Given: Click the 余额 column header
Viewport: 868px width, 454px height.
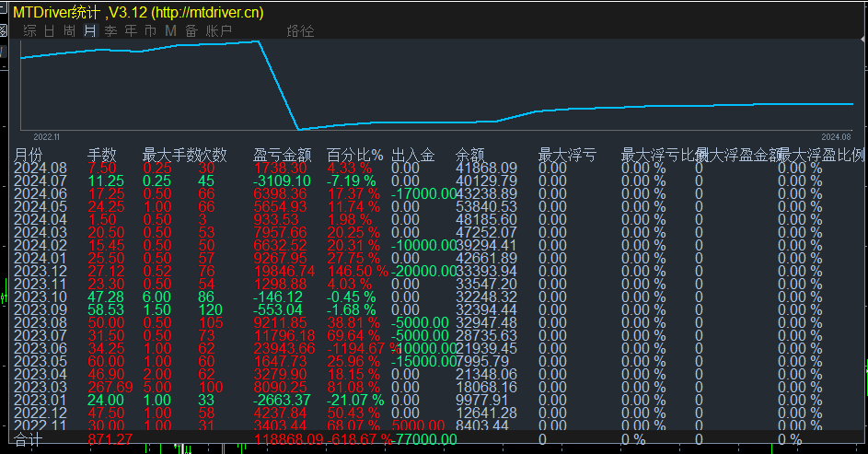Looking at the screenshot, I should (470, 155).
